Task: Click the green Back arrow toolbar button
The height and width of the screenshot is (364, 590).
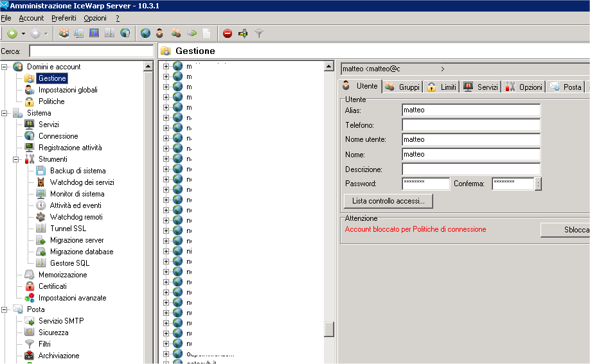Action: pyautogui.click(x=12, y=33)
